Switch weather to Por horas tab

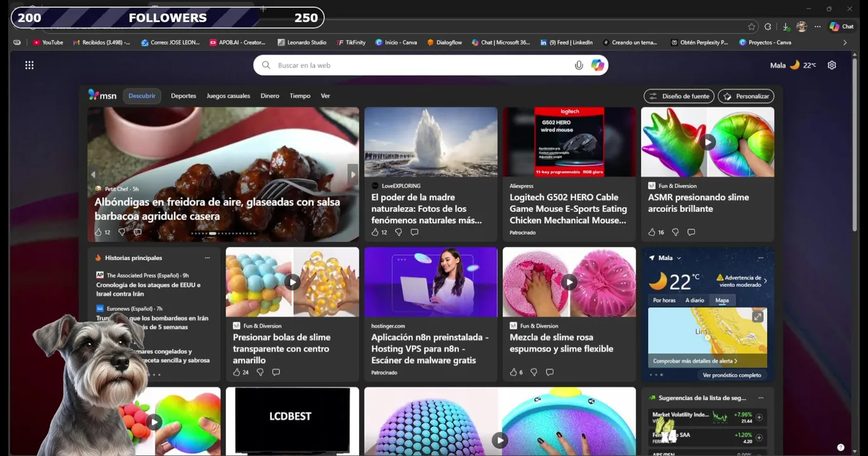pyautogui.click(x=664, y=300)
